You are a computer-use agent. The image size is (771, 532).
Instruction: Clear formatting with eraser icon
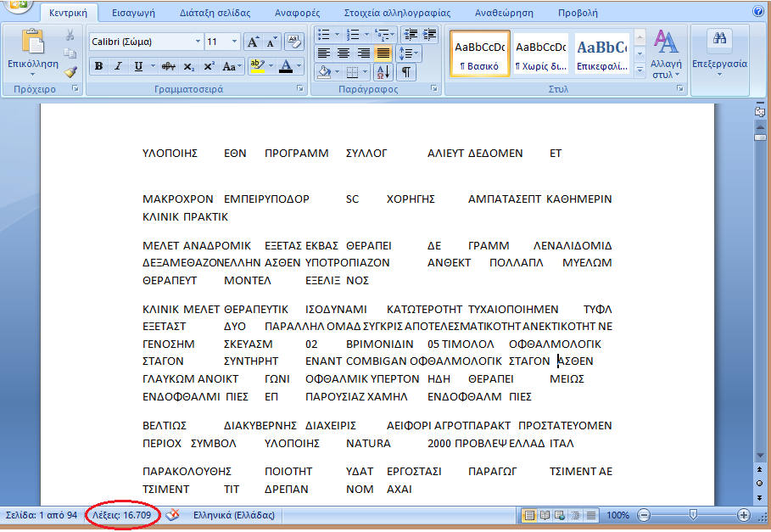pos(294,42)
